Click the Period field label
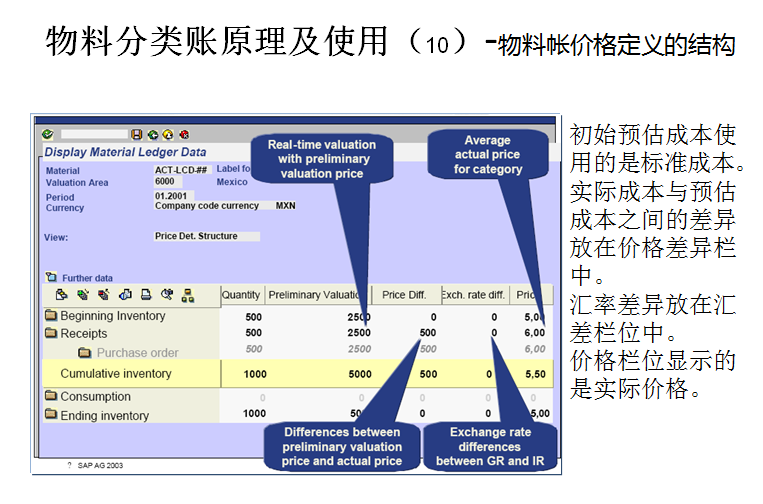 (x=60, y=198)
